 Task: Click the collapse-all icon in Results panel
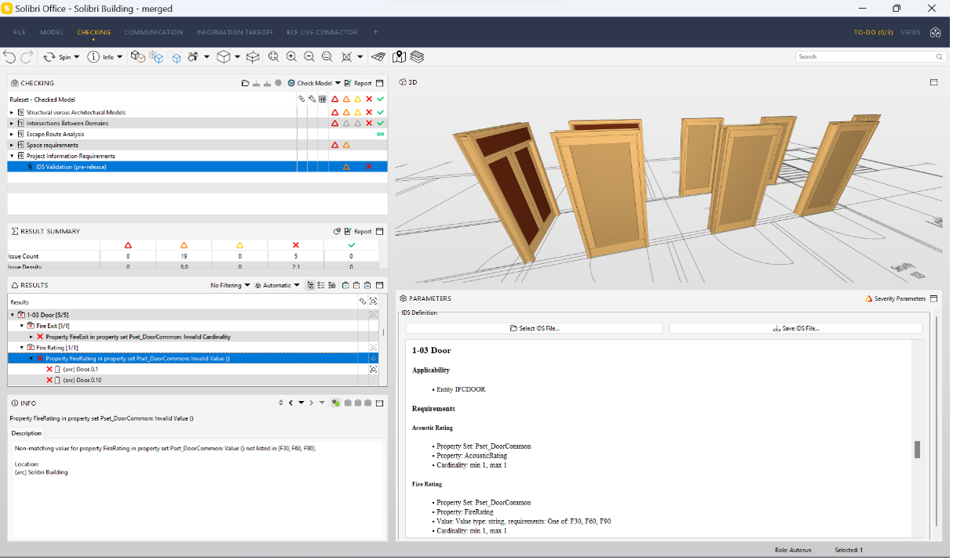point(356,285)
